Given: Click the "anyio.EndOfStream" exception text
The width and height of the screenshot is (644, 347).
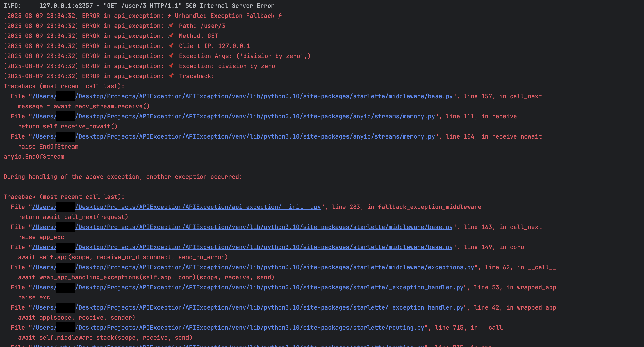Looking at the screenshot, I should click(x=34, y=157).
